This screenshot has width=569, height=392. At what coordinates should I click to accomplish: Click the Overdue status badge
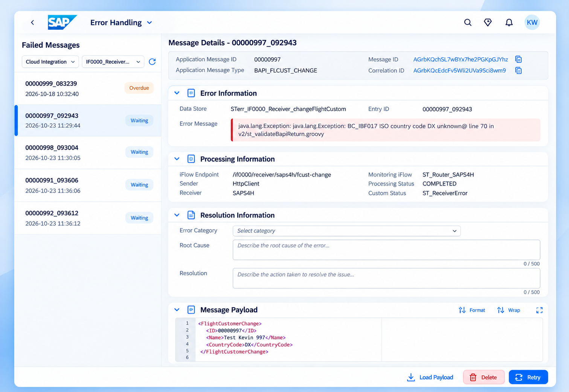pyautogui.click(x=139, y=88)
